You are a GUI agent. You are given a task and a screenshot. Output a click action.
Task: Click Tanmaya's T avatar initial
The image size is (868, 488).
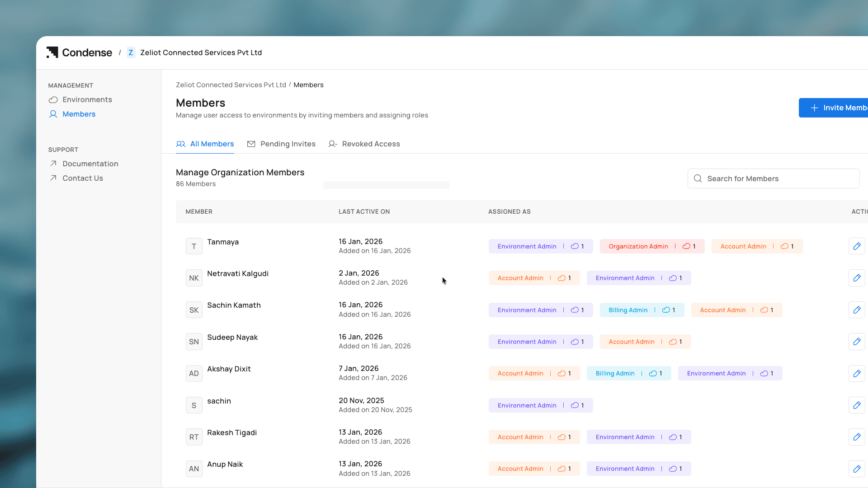coord(194,246)
